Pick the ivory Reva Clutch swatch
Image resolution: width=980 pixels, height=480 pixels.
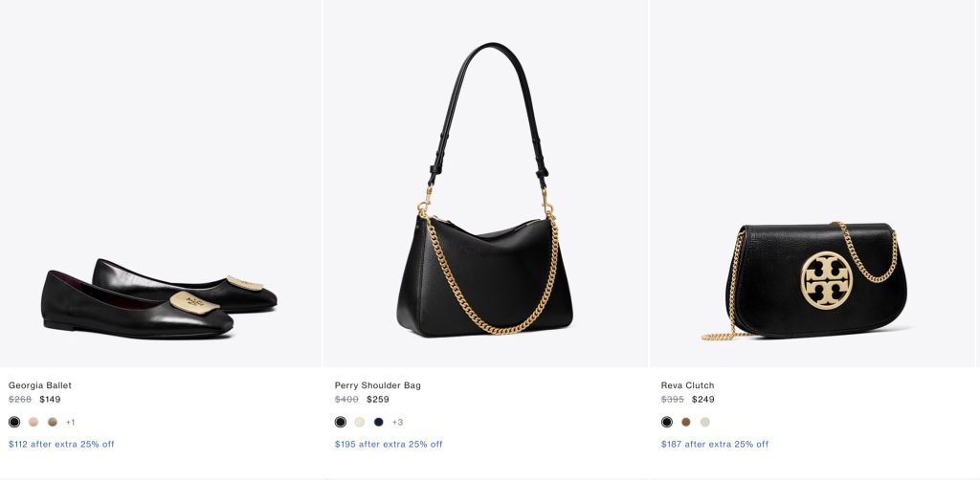[705, 422]
